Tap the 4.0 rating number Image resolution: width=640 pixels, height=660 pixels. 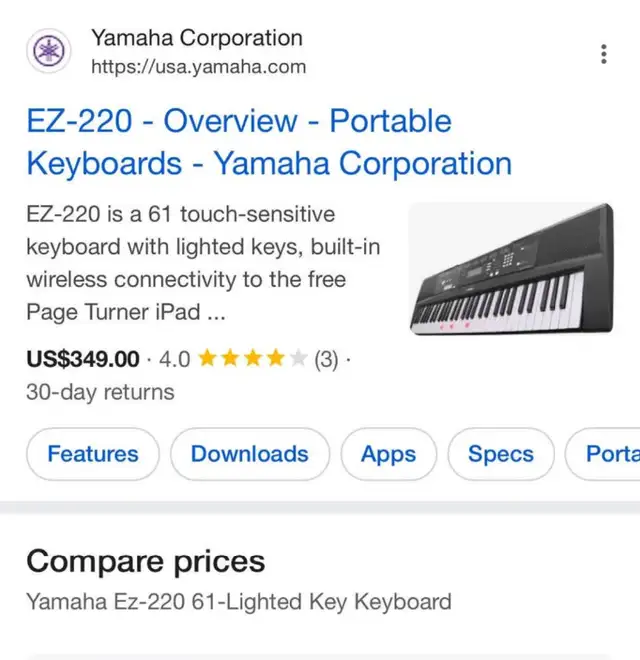point(174,359)
